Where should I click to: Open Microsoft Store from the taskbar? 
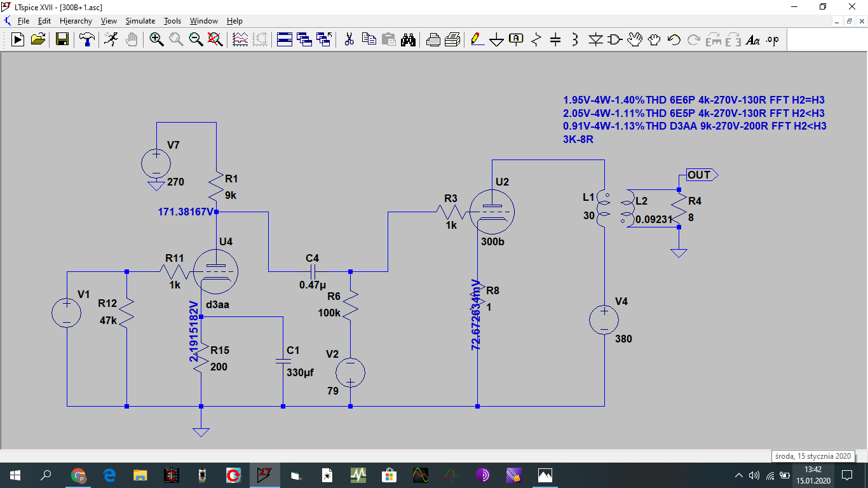tap(389, 475)
